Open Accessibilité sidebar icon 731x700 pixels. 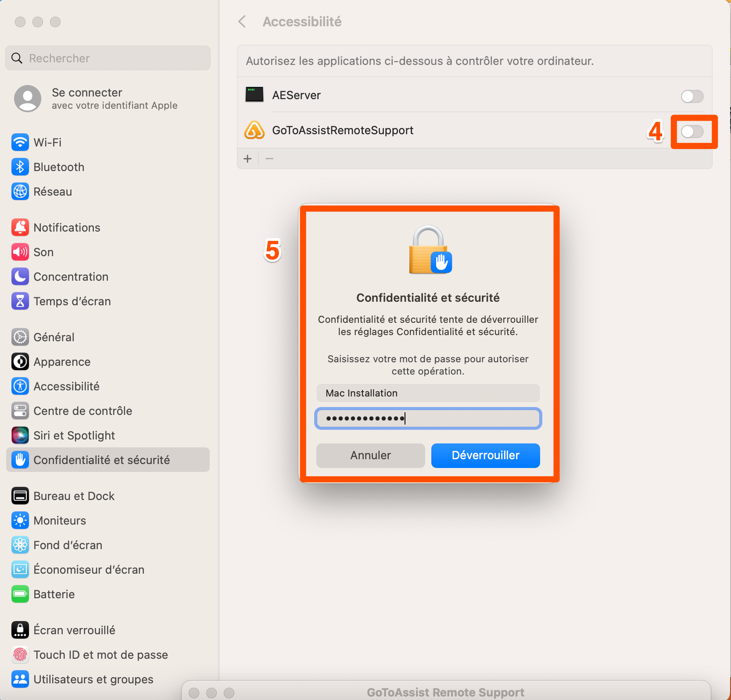pos(20,386)
